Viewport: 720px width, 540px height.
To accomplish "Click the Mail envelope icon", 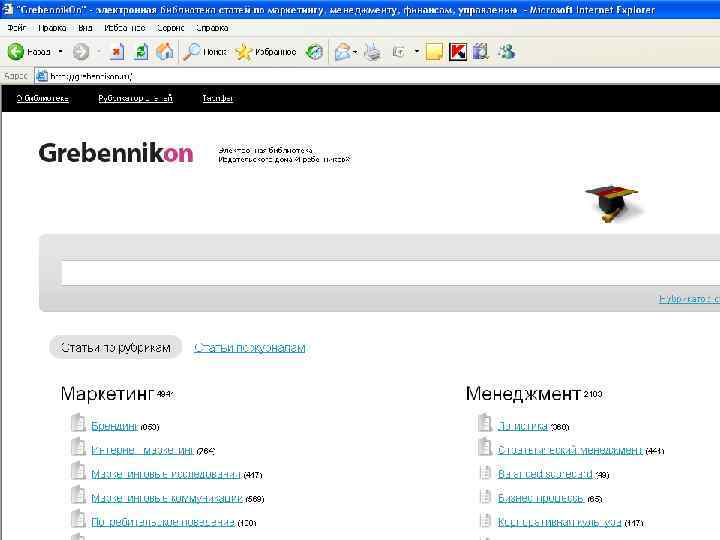I will coord(343,52).
